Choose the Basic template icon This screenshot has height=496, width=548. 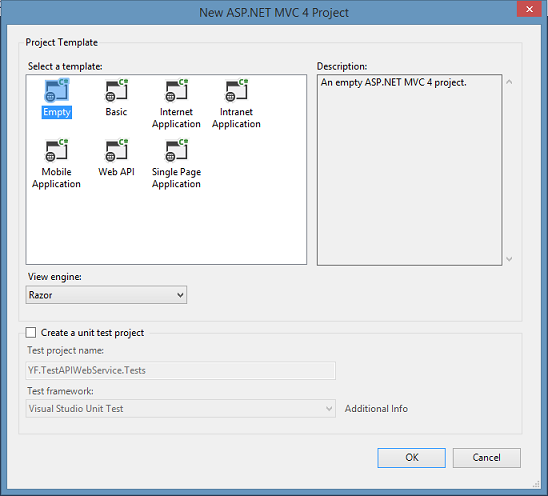(116, 90)
